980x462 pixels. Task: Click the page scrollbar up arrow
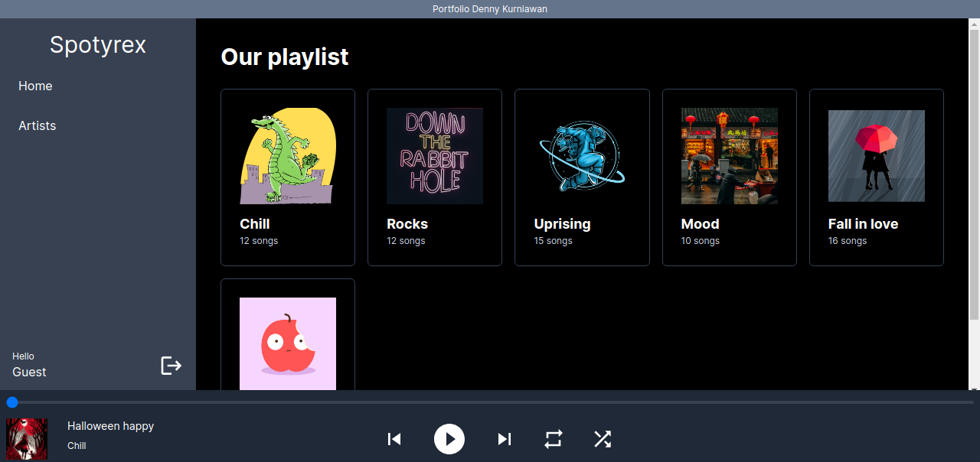point(974,24)
